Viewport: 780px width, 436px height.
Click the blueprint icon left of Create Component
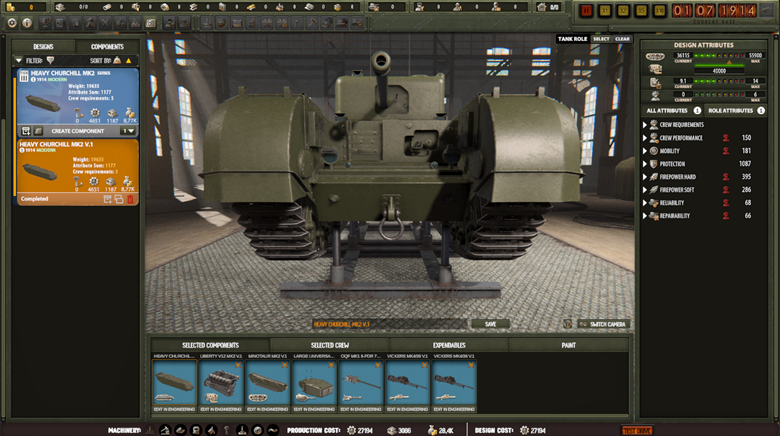coord(38,131)
